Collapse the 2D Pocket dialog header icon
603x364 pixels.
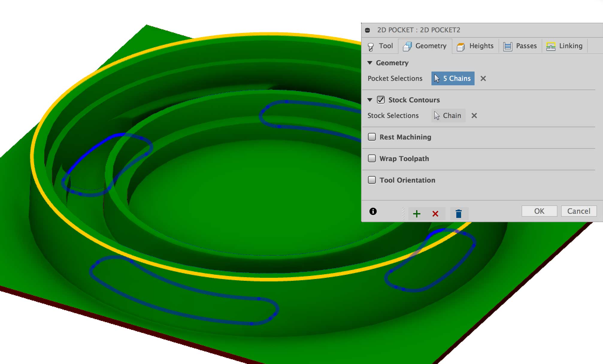click(x=367, y=30)
